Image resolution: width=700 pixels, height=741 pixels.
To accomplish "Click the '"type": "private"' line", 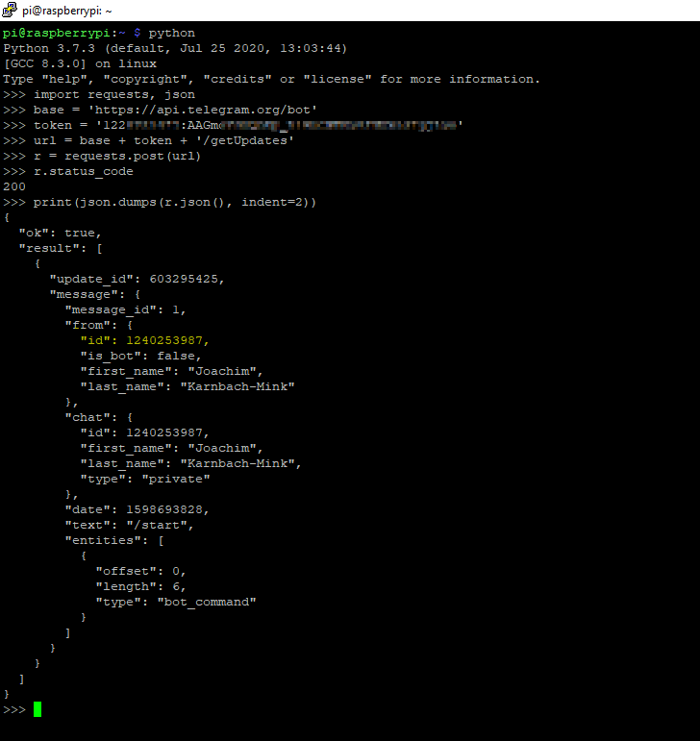I will click(x=144, y=480).
